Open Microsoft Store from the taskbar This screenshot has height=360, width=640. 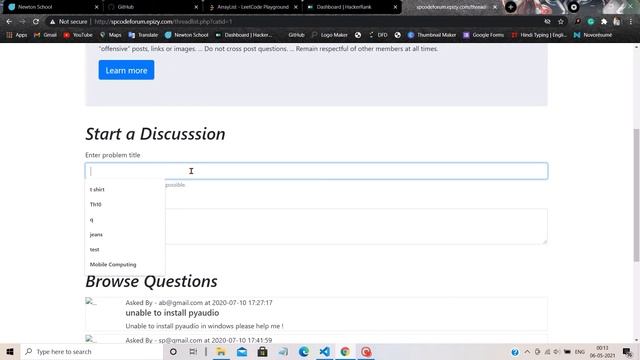click(262, 351)
